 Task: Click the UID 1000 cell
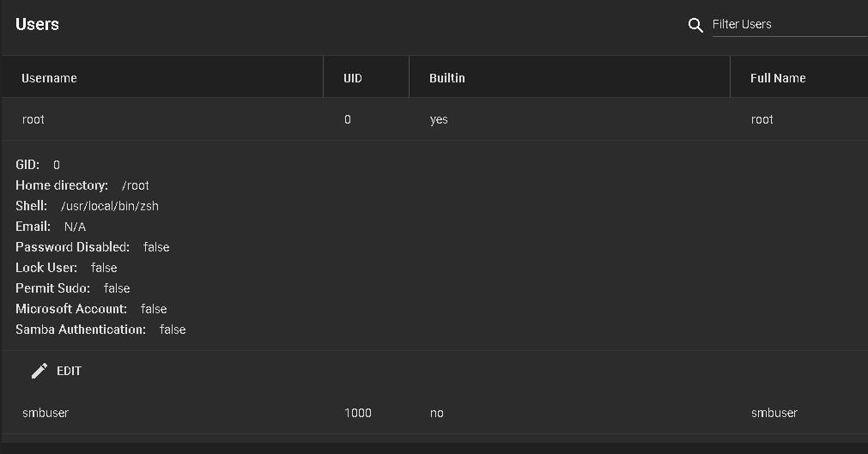(358, 413)
